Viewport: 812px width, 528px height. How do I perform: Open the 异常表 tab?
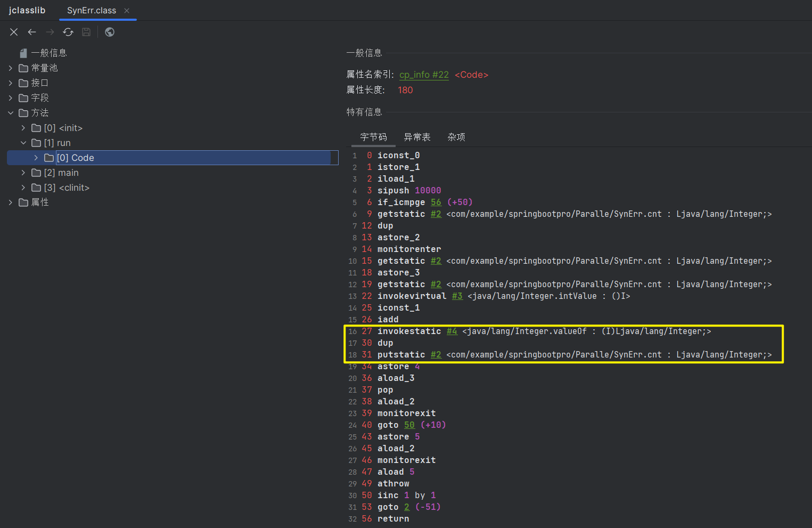click(x=417, y=137)
